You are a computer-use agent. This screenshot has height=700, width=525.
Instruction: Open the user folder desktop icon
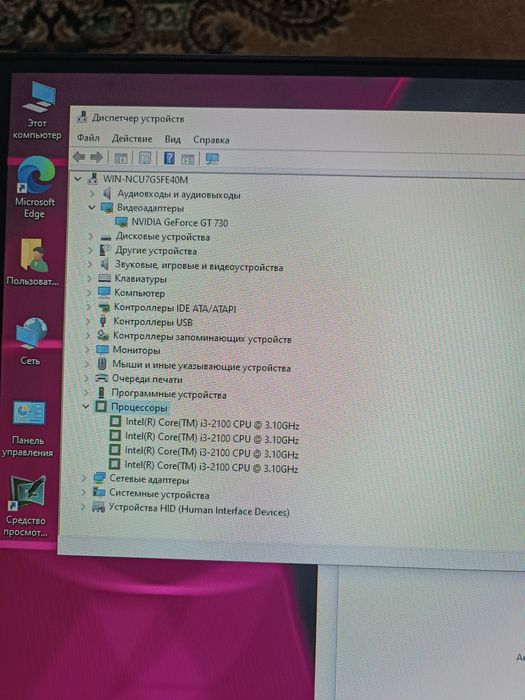point(33,262)
